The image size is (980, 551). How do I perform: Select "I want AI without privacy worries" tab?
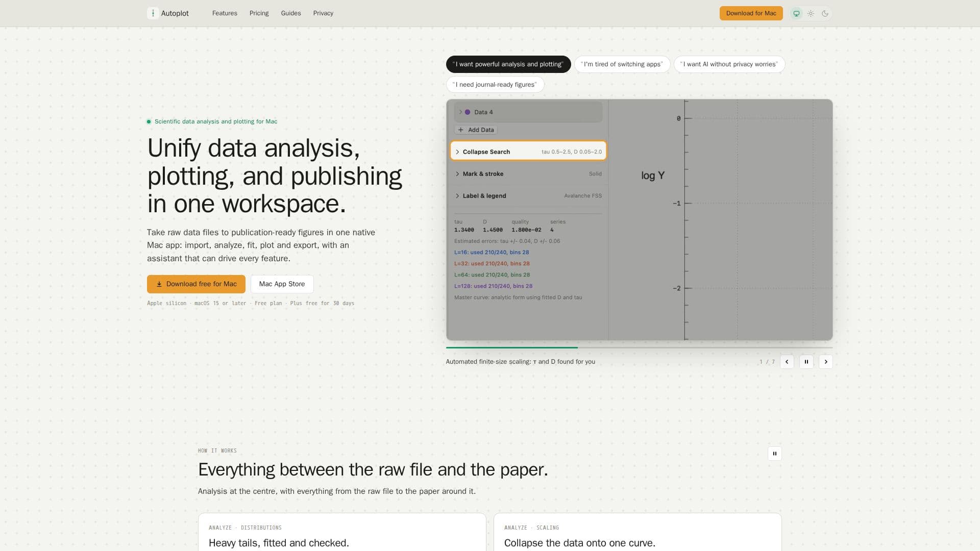729,64
